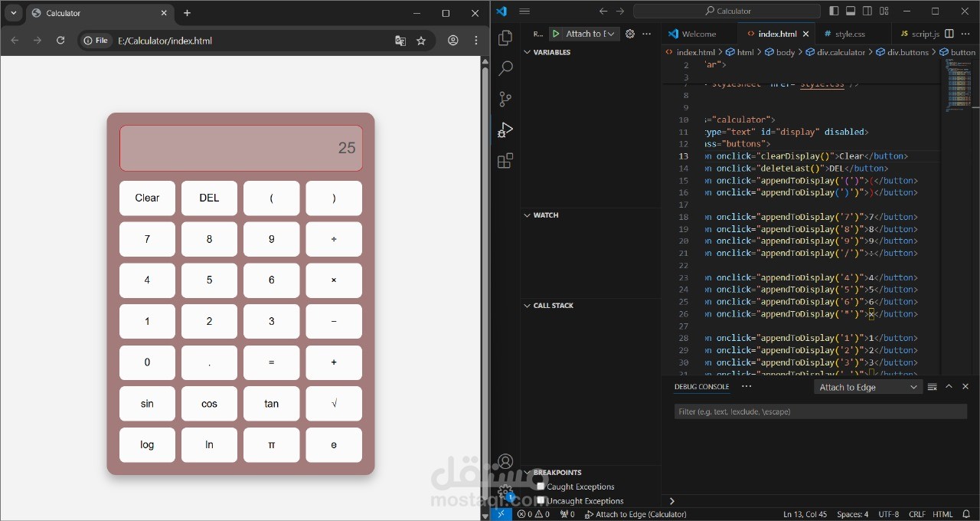Open the Search view in VS Code
Screen dimensions: 980x521
[x=505, y=68]
